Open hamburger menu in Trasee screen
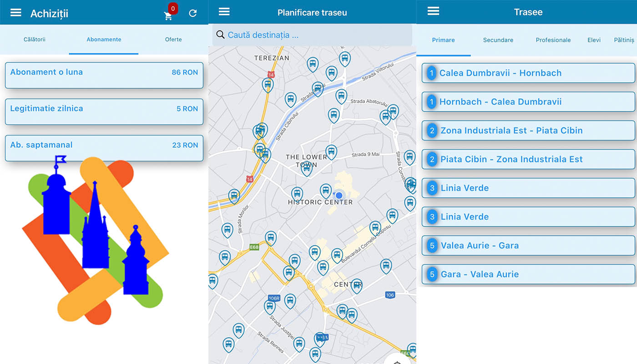 pos(433,11)
